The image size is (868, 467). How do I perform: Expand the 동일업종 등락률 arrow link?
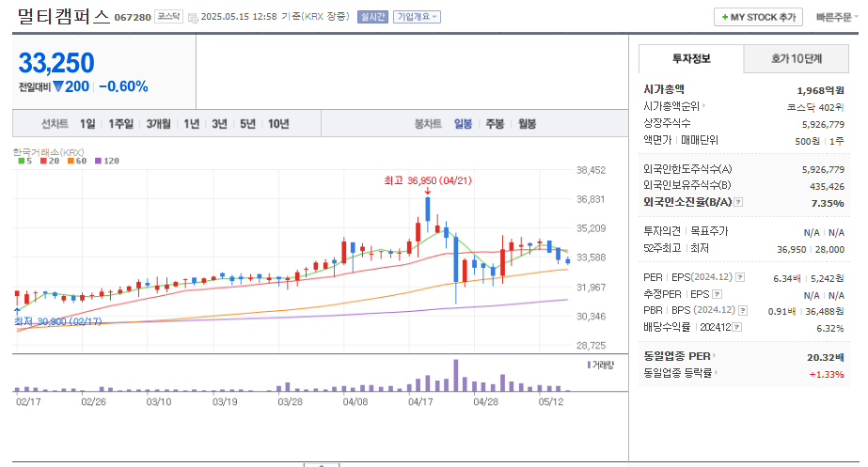coord(716,372)
